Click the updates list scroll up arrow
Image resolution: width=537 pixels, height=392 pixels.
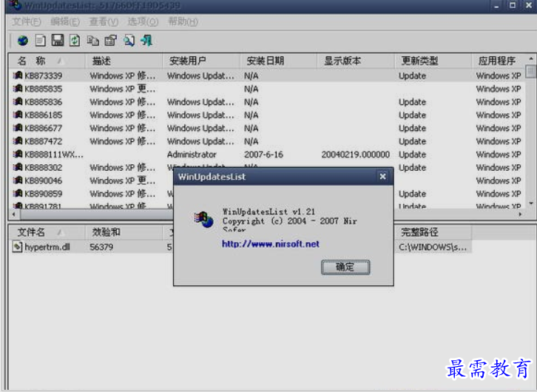531,58
